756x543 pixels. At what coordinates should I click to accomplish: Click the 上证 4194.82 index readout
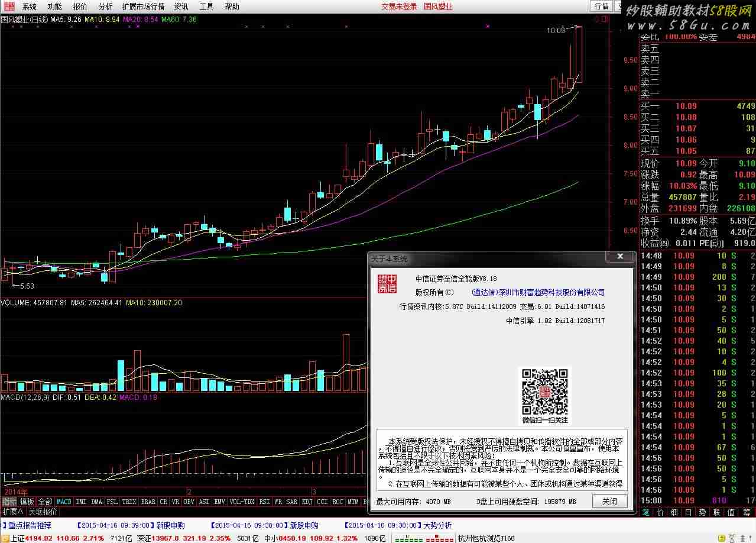(57, 538)
